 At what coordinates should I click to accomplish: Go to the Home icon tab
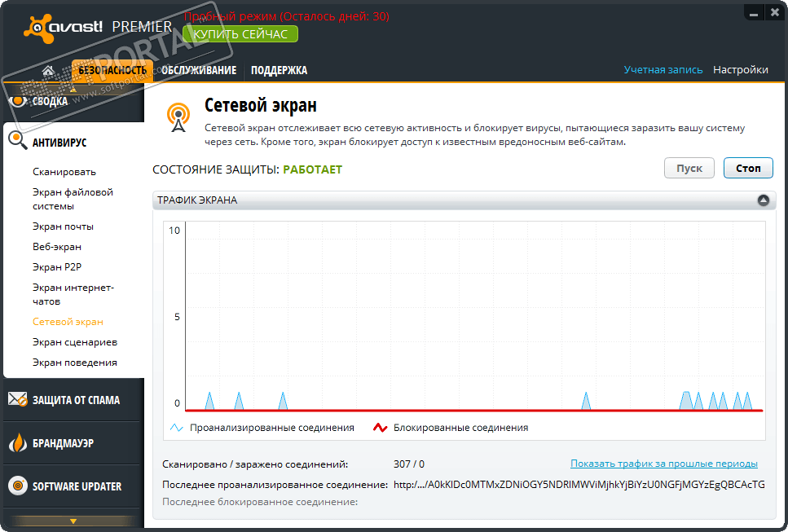[48, 70]
